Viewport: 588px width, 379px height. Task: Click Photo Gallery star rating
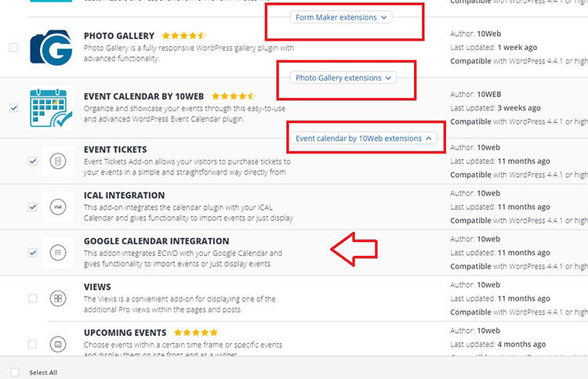[x=183, y=36]
